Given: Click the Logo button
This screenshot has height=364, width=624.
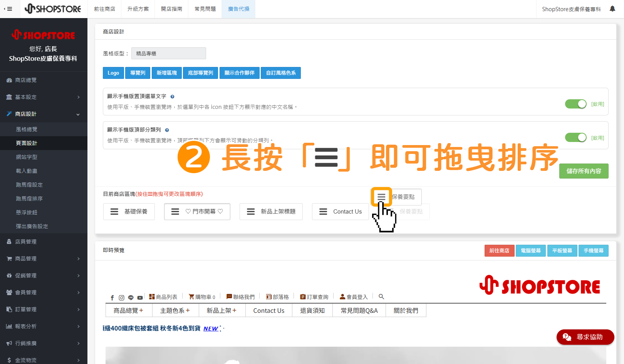Looking at the screenshot, I should 113,73.
